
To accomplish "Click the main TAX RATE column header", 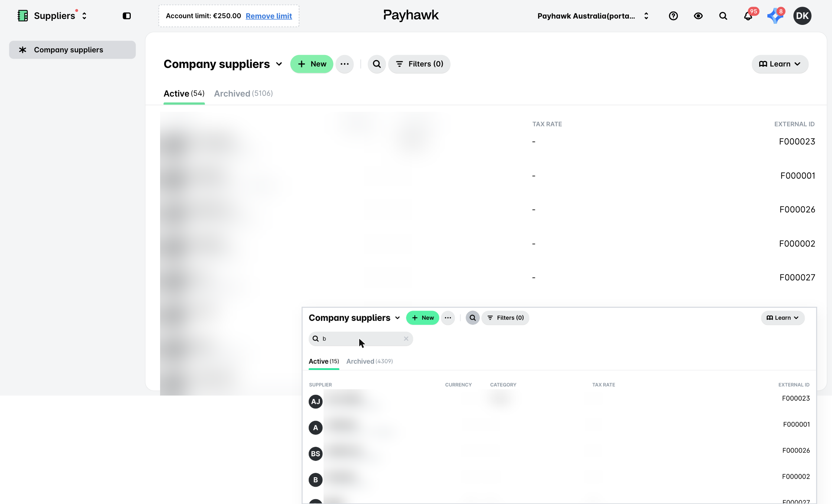I will coord(547,124).
